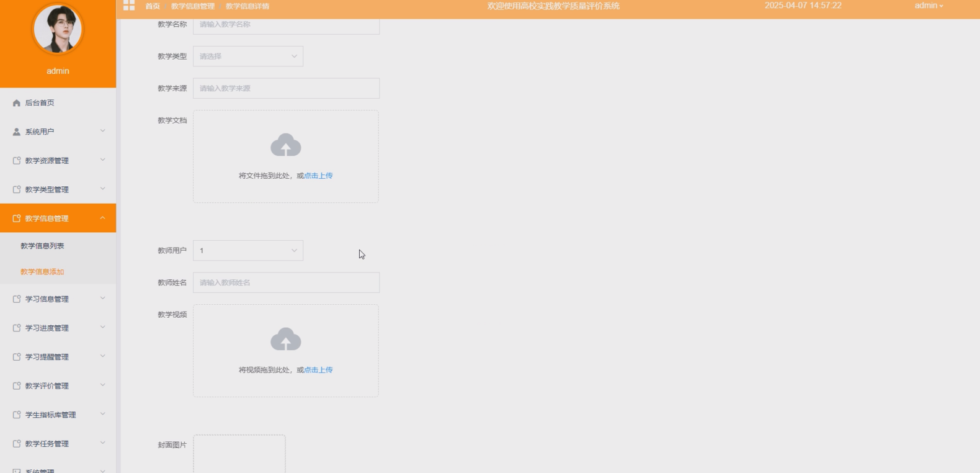
Task: Click 点击上传 link for 教学文档
Action: [318, 176]
